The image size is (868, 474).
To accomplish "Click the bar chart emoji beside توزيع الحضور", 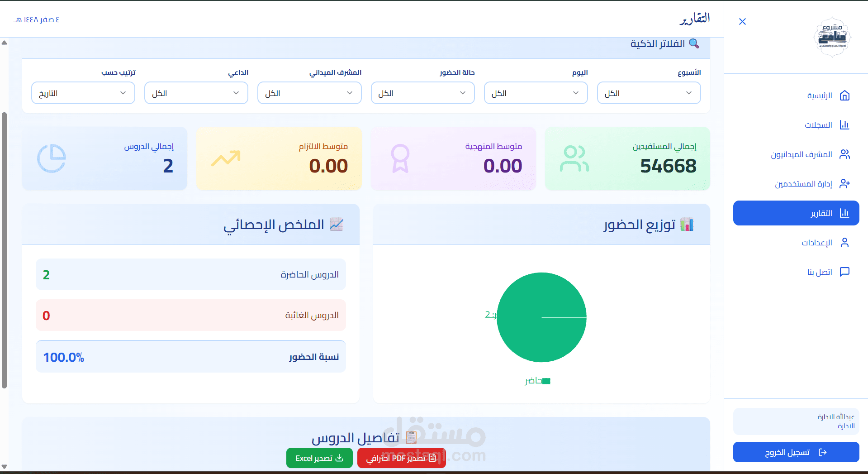I will (687, 225).
